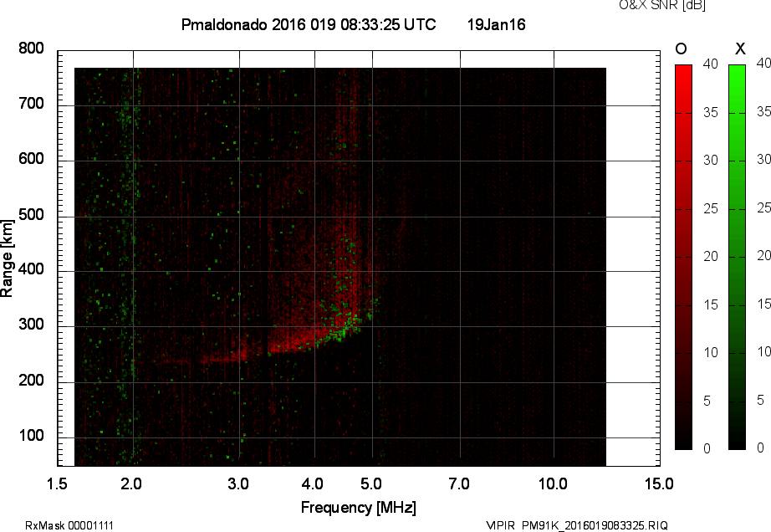Click the 7.0 frequency tick label
Screen dimensions: 771x532
click(x=459, y=484)
